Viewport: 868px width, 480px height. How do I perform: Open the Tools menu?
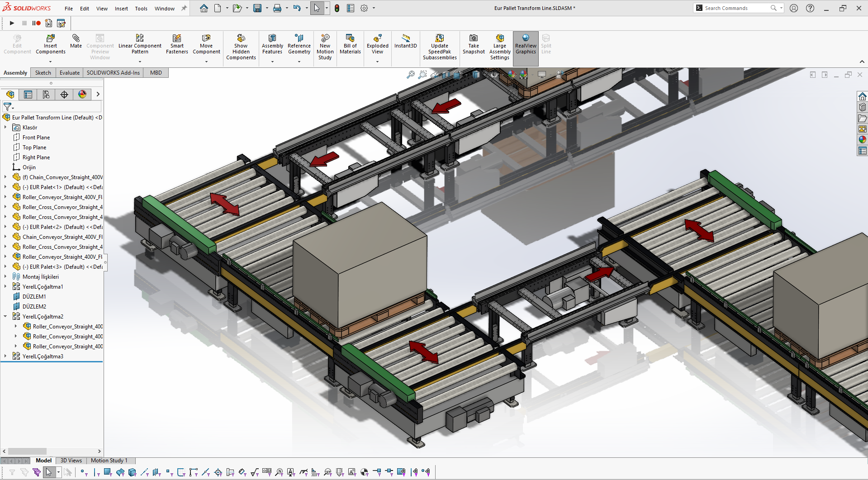pos(141,9)
